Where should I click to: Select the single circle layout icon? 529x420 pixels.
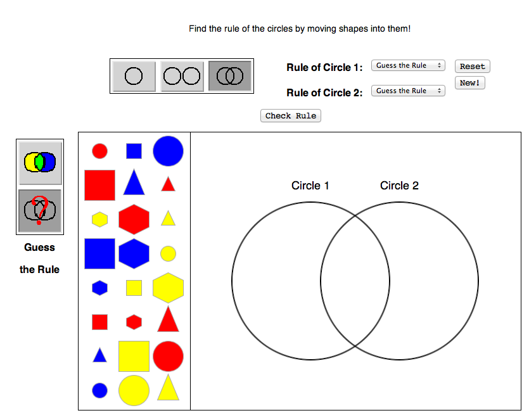(134, 77)
